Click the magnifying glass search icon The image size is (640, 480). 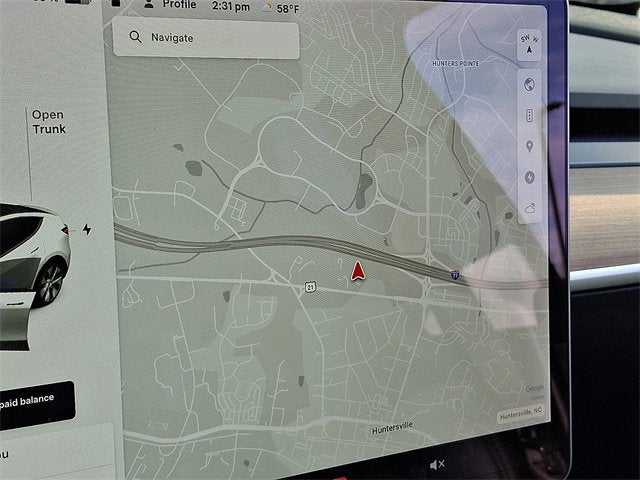[x=134, y=38]
